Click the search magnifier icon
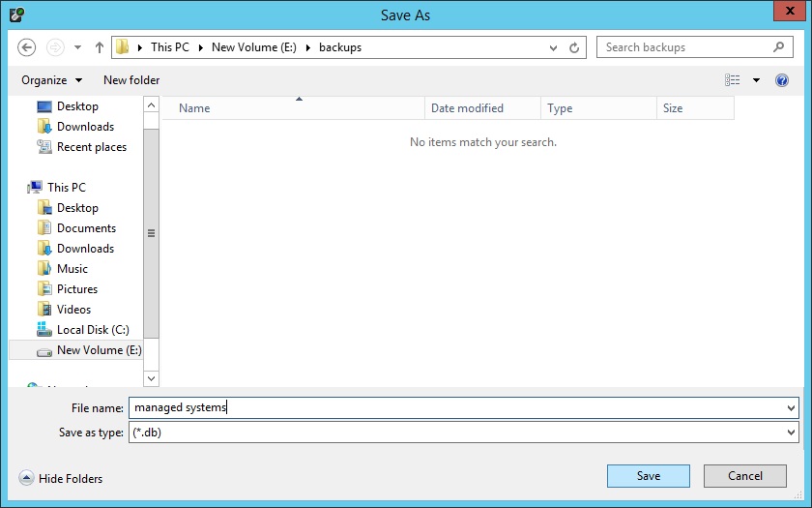This screenshot has width=812, height=508. tap(778, 47)
